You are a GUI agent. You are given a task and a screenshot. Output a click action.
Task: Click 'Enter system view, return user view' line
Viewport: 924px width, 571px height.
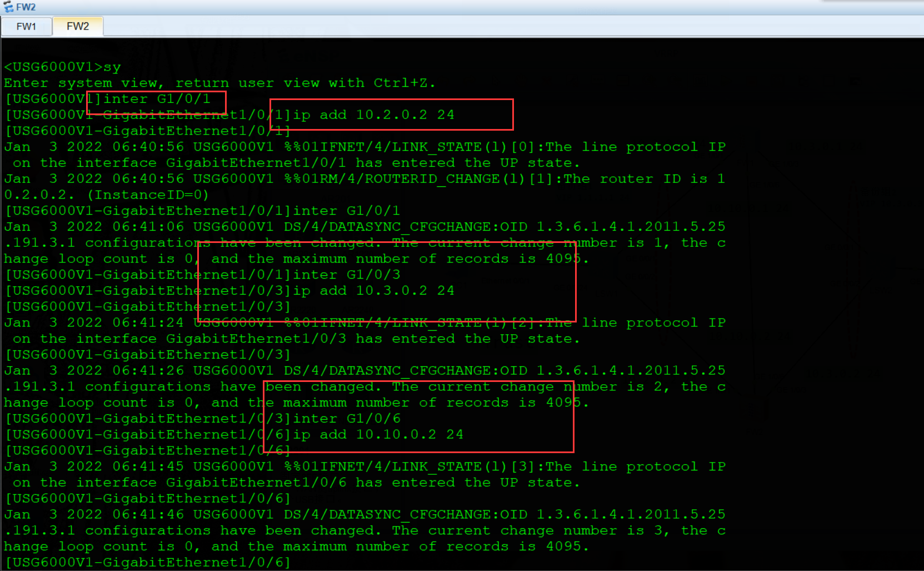(219, 83)
